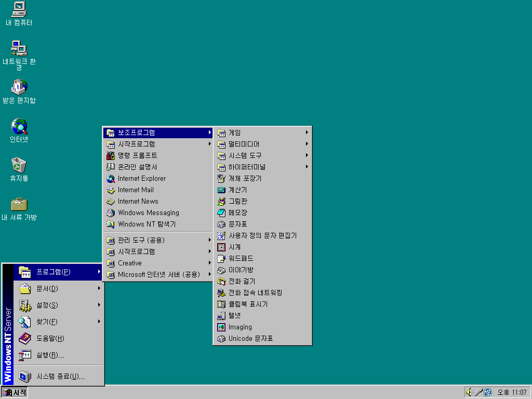Screen dimensions: 532x399
Task: Select the 프로그램(P) start menu item
Action: coord(58,271)
